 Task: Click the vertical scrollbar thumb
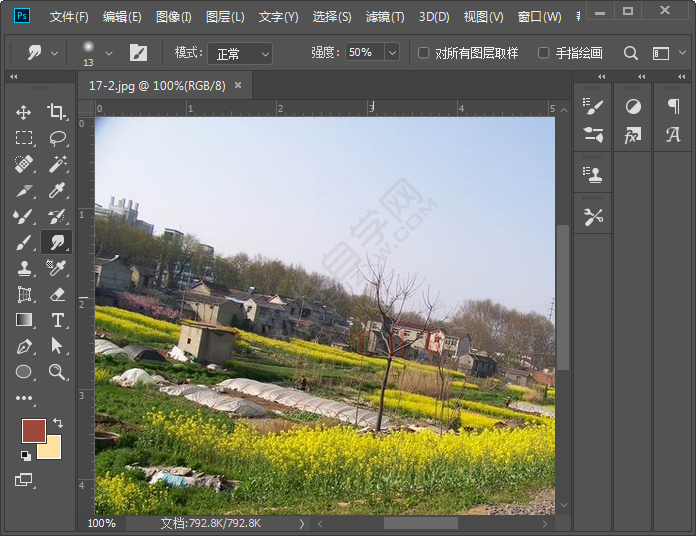point(563,297)
